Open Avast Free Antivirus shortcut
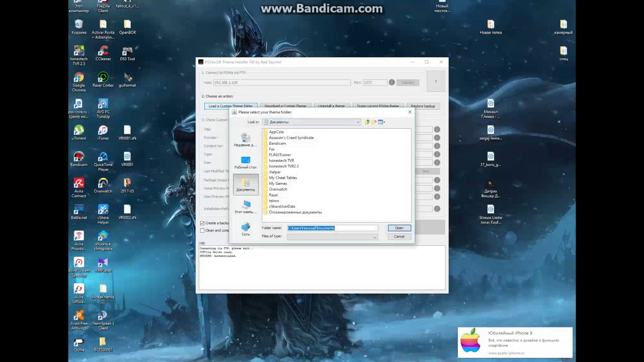644x362 pixels. click(79, 320)
